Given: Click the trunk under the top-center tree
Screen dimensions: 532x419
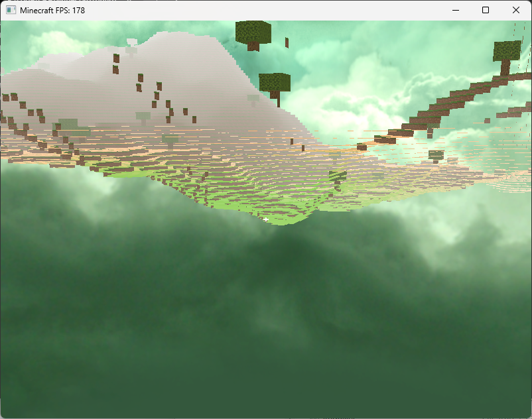Looking at the screenshot, I should 253,46.
